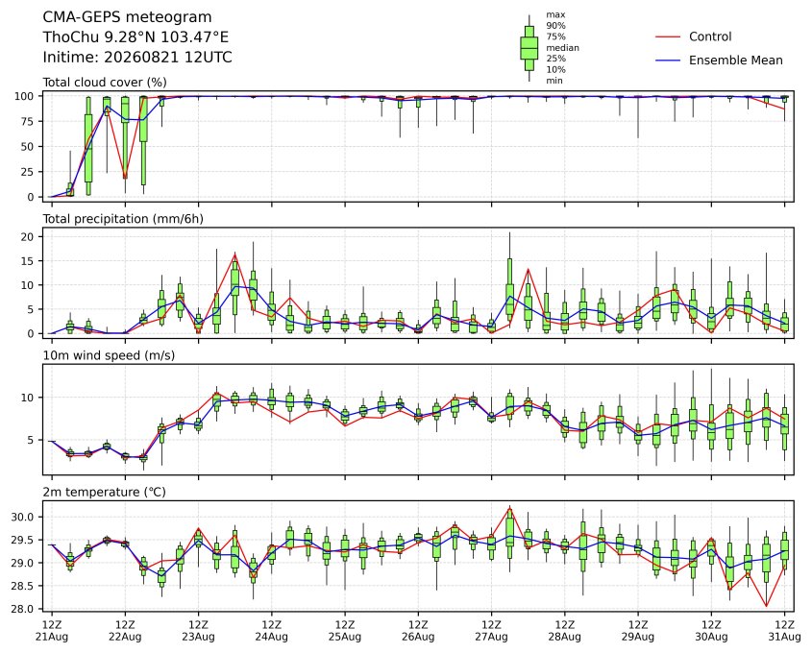Click the '20' tick on precipitation axis
Image resolution: width=812 pixels, height=653 pixels.
[x=27, y=237]
